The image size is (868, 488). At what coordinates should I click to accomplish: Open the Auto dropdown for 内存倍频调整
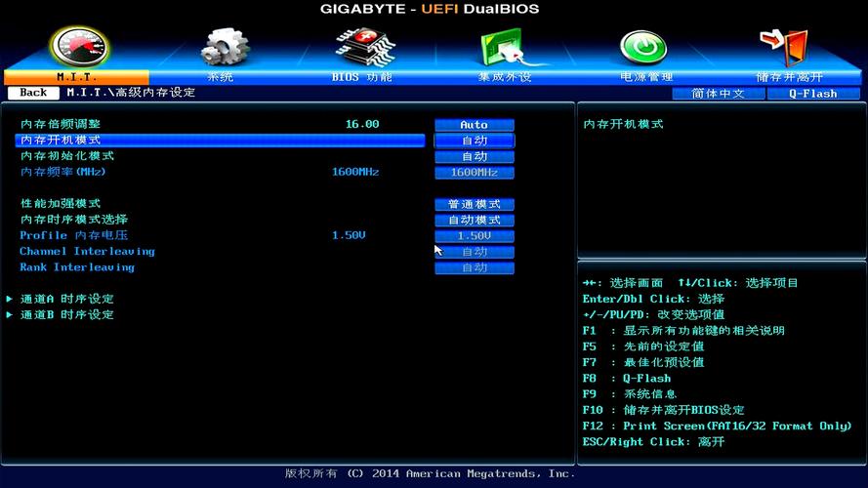[x=475, y=125]
